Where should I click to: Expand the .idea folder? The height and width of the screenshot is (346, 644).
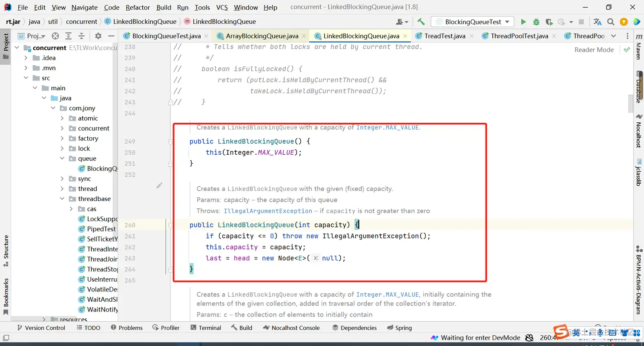[26, 58]
